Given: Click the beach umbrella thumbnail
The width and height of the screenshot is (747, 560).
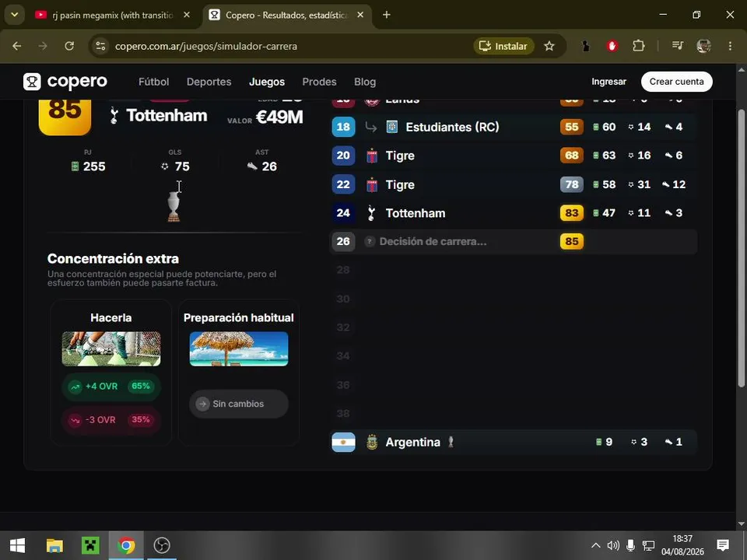Looking at the screenshot, I should tap(239, 349).
